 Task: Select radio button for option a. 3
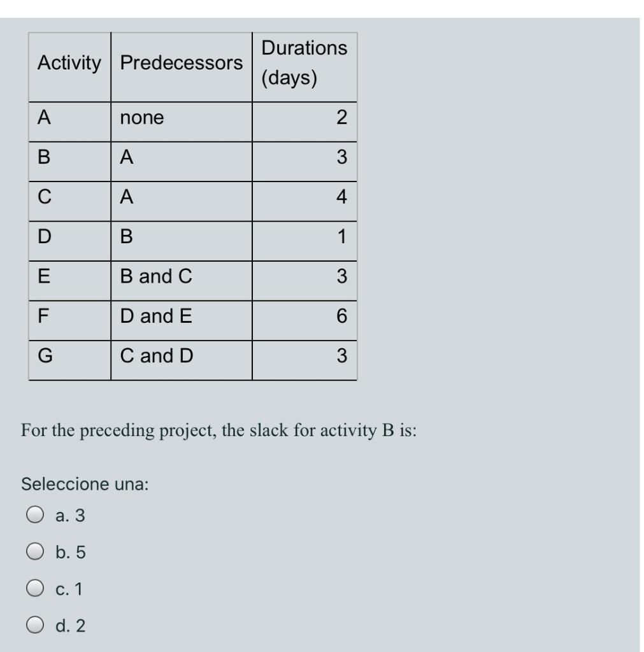(x=36, y=516)
